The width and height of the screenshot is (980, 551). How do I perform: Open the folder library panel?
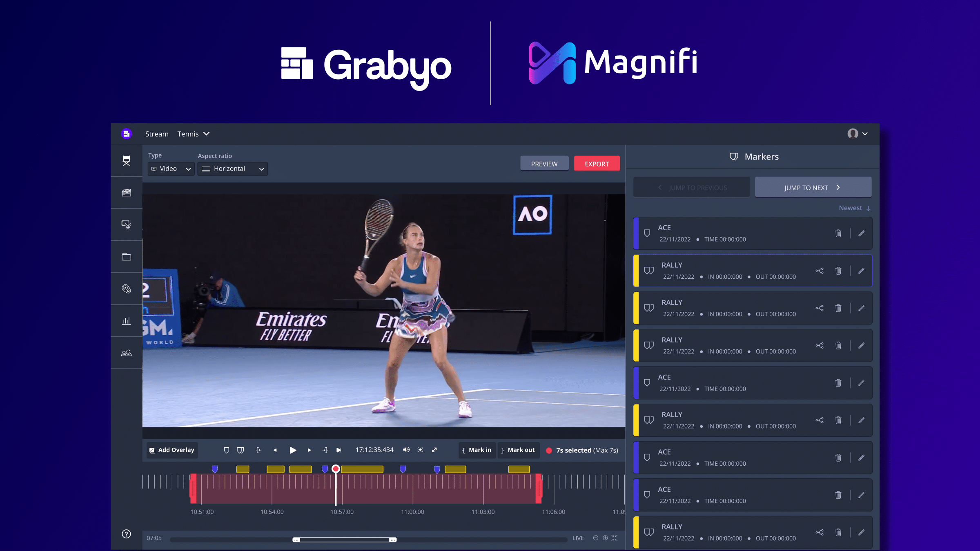127,257
